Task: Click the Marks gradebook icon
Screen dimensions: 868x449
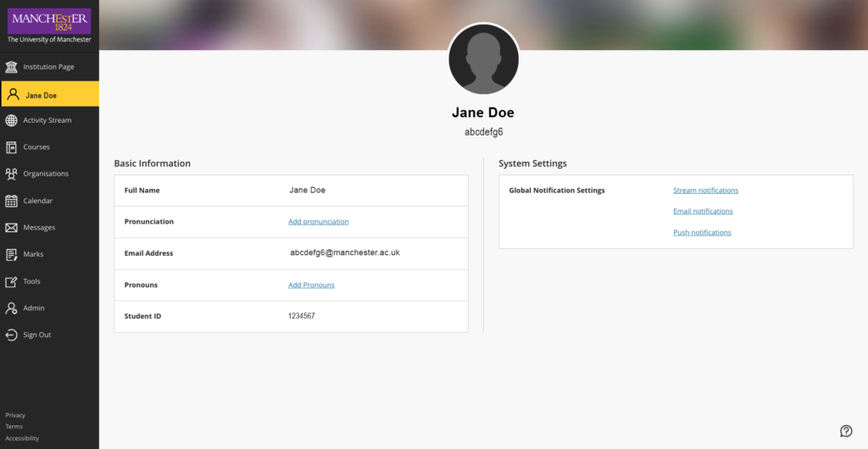Action: click(11, 254)
